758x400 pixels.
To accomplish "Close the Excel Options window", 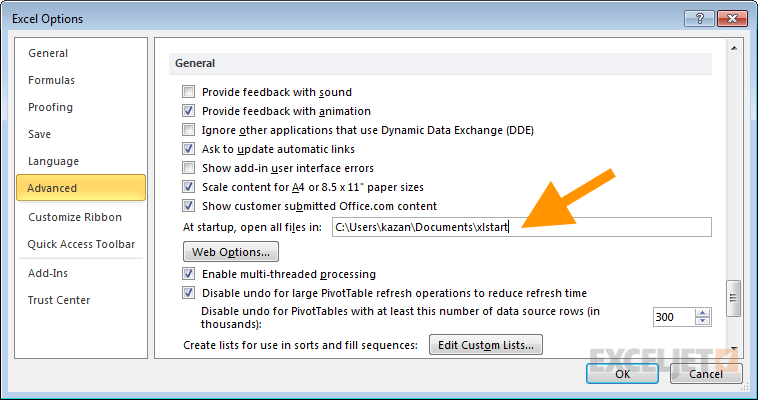I will (x=732, y=18).
